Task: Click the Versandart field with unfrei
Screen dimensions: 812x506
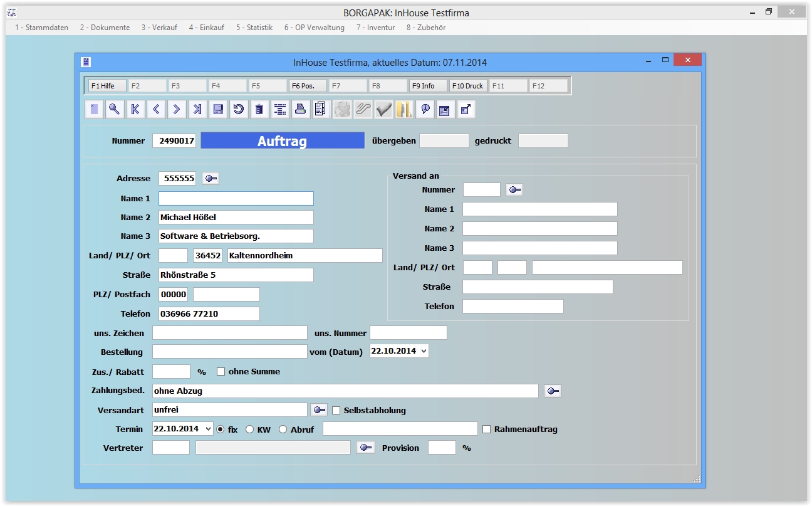Action: pyautogui.click(x=230, y=410)
